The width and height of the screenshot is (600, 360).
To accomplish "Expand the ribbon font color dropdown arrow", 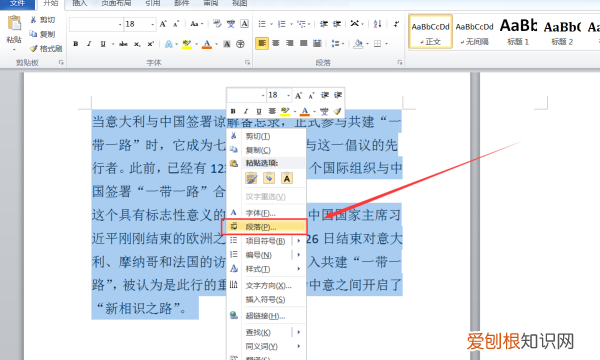I will pyautogui.click(x=216, y=44).
